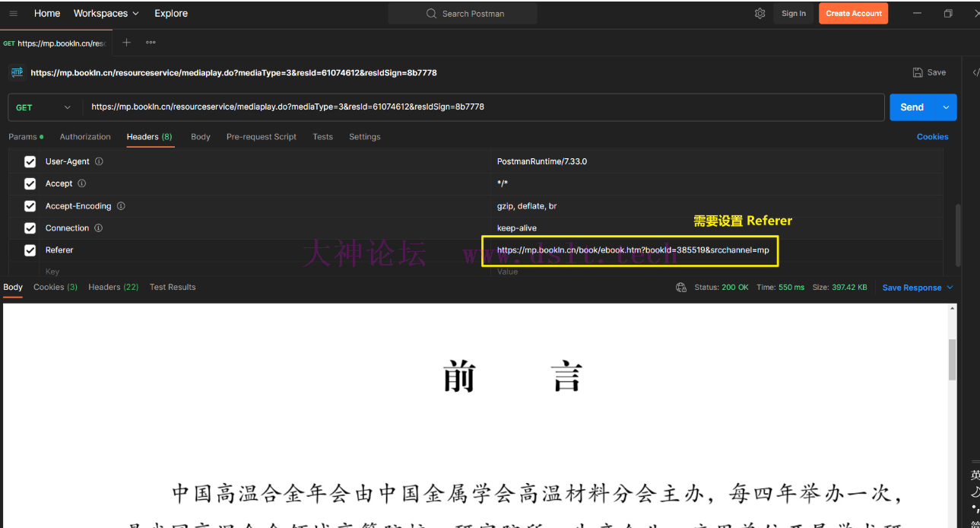
Task: Uncheck the Referer header checkbox
Action: pos(30,250)
